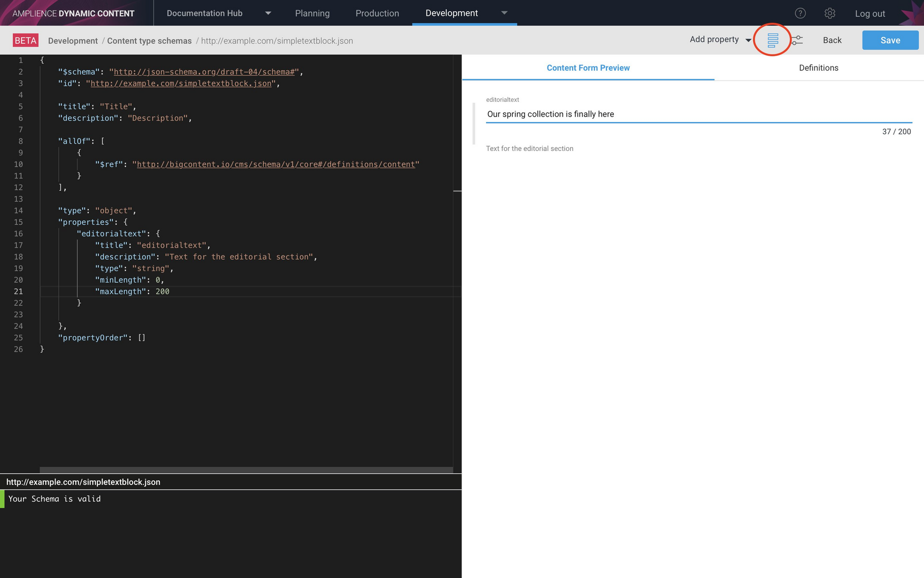Screen dimensions: 924x578
Task: Save the schema with the Save button
Action: coord(890,40)
